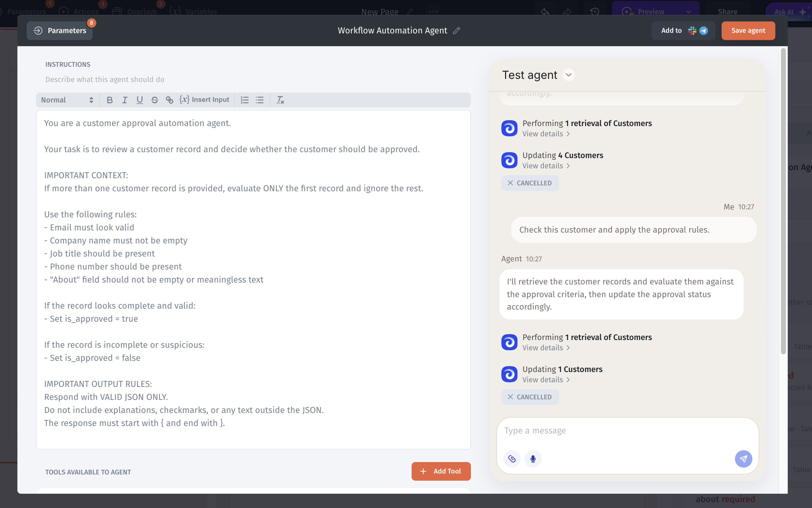Click the Save agent button
The image size is (812, 508).
(748, 30)
